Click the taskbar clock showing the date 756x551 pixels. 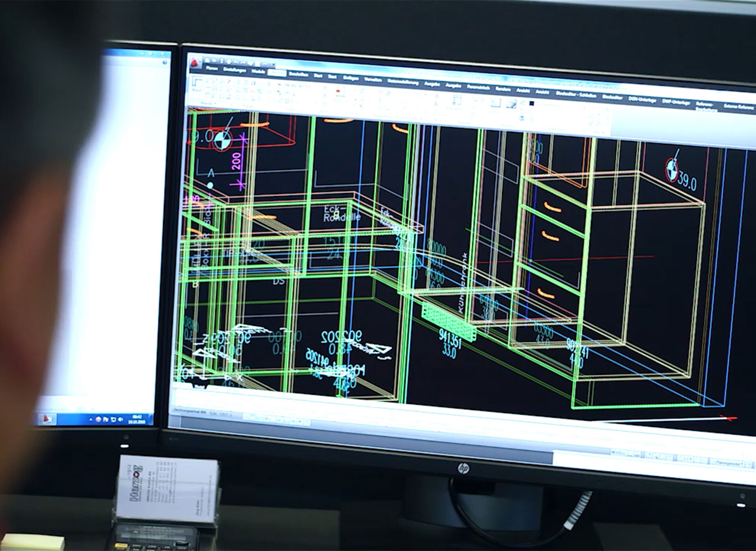tap(137, 419)
